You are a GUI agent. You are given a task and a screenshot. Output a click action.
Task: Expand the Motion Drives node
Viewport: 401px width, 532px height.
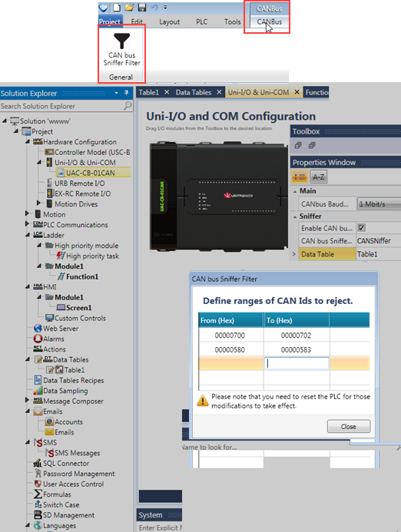point(38,203)
